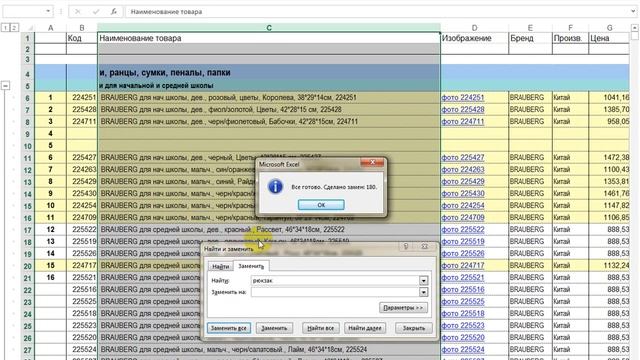Screen dimensions: 640x360
Task: Select column C header
Action: click(269, 28)
